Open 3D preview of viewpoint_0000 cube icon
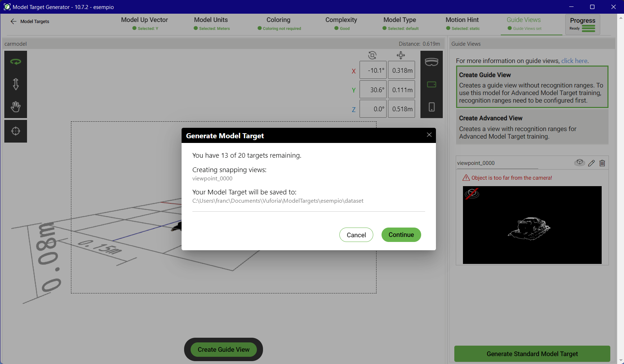 coord(579,163)
